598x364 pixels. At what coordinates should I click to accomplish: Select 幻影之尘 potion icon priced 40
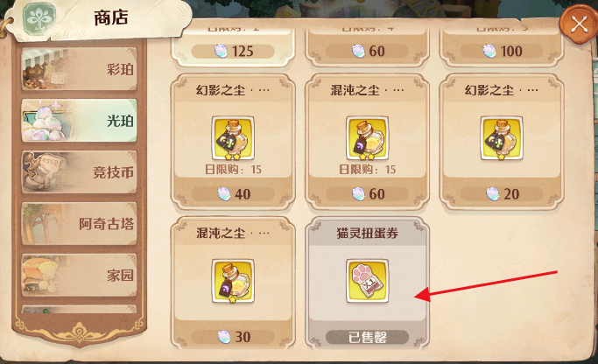[x=233, y=138]
